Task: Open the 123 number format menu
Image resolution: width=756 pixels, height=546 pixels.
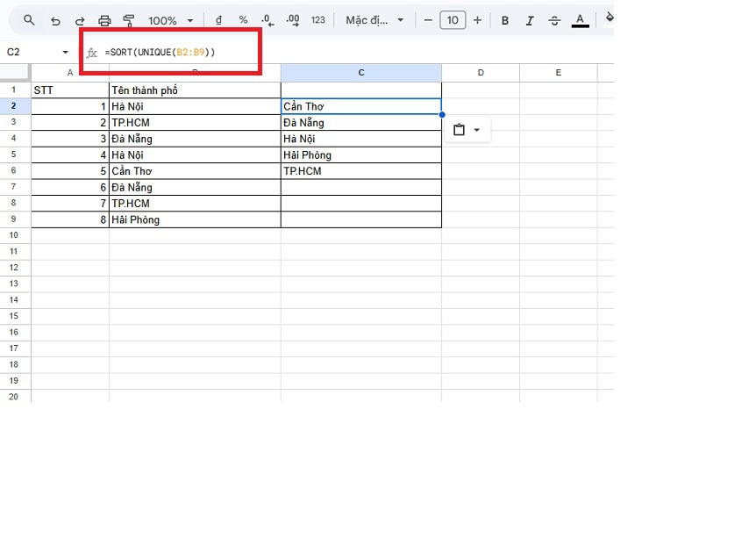Action: (x=317, y=19)
